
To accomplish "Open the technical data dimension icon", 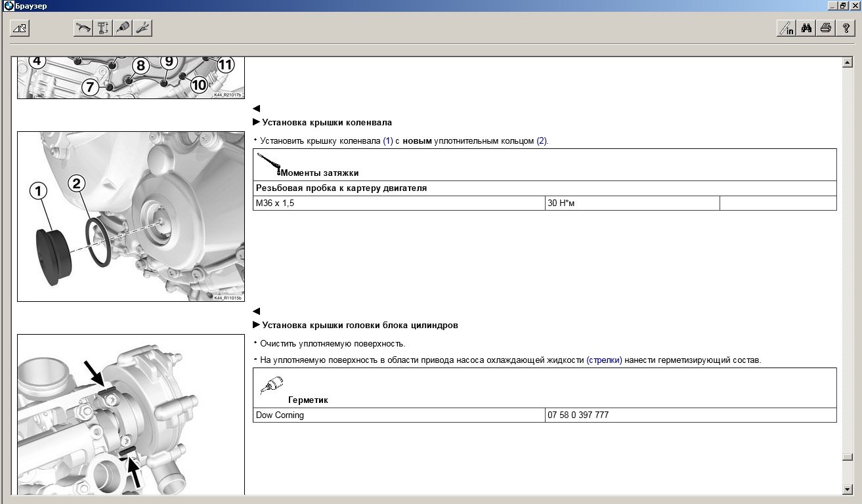I will (x=103, y=28).
